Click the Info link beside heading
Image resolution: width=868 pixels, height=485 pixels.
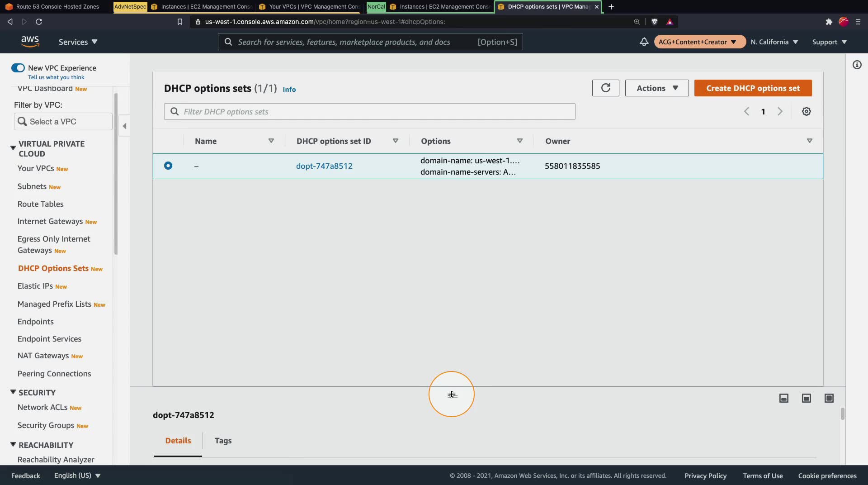click(289, 90)
